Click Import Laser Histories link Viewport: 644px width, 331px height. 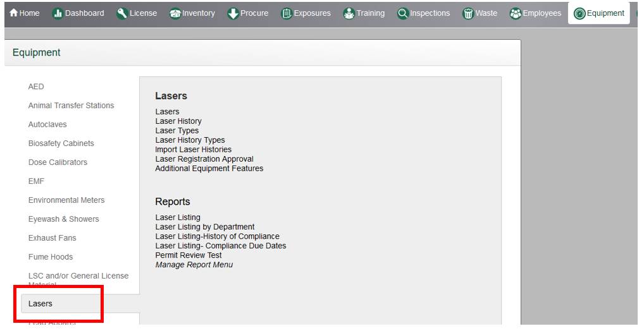[x=193, y=150]
